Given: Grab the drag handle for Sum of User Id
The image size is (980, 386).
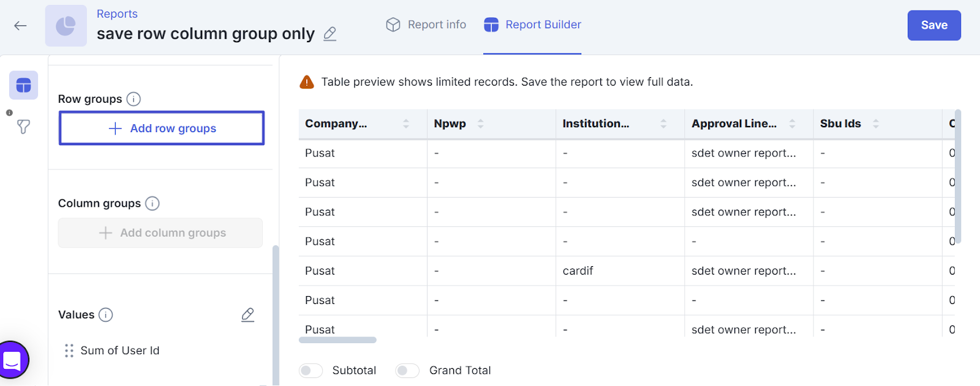Looking at the screenshot, I should click(x=69, y=351).
